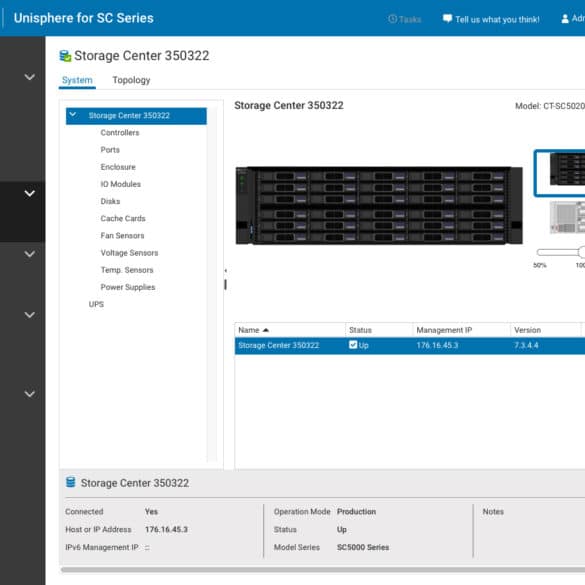Screen dimensions: 585x585
Task: Click the Notes label
Action: coord(493,512)
